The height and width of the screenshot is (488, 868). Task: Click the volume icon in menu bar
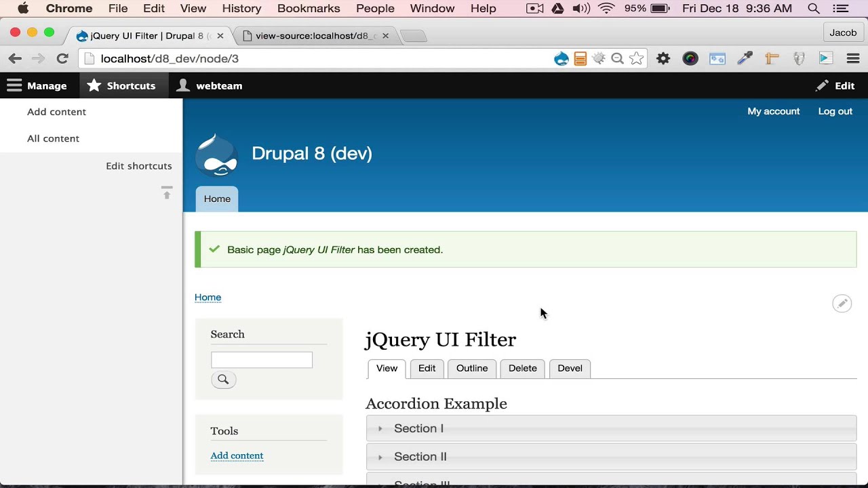click(580, 9)
